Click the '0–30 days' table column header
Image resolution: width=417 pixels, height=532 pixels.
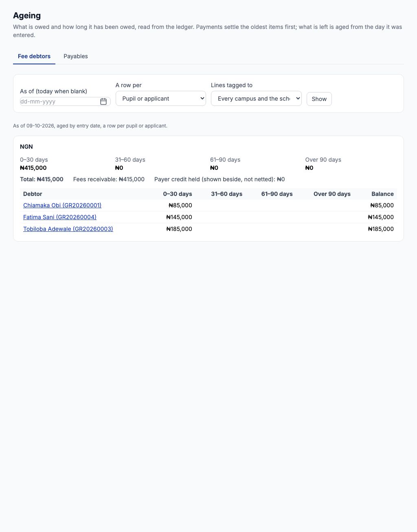click(x=178, y=194)
